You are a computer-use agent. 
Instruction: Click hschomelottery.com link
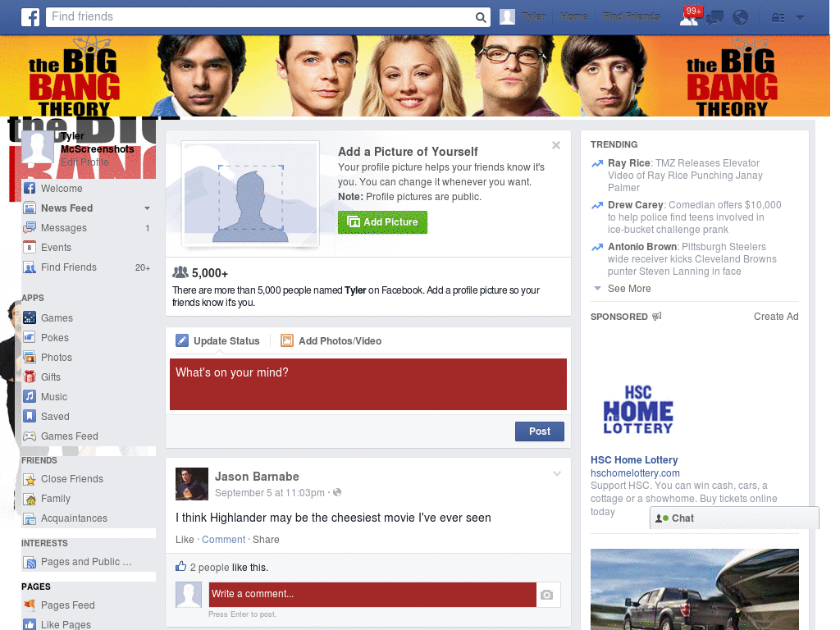635,473
